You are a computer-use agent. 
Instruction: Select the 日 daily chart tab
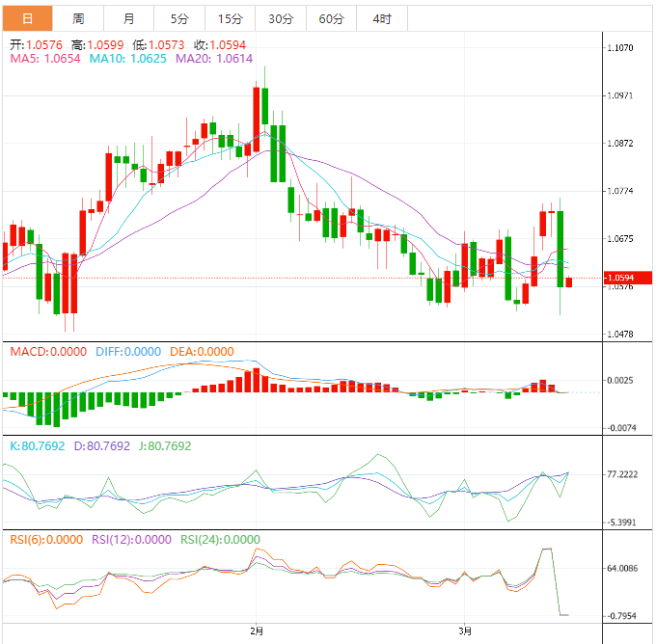tap(26, 18)
